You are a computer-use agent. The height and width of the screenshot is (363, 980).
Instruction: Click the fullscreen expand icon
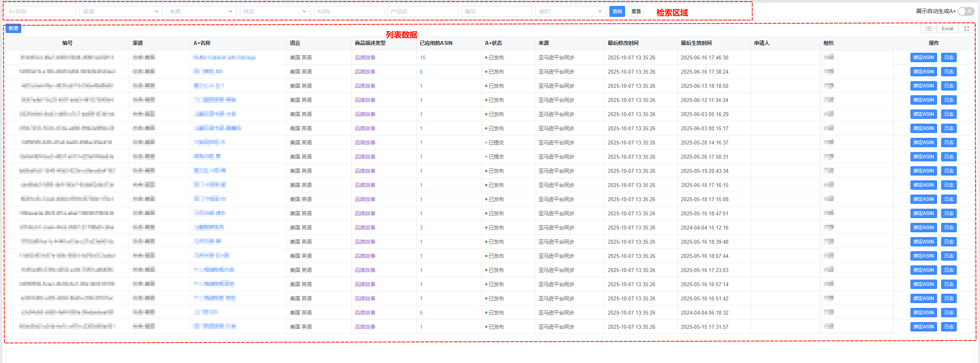point(967,29)
